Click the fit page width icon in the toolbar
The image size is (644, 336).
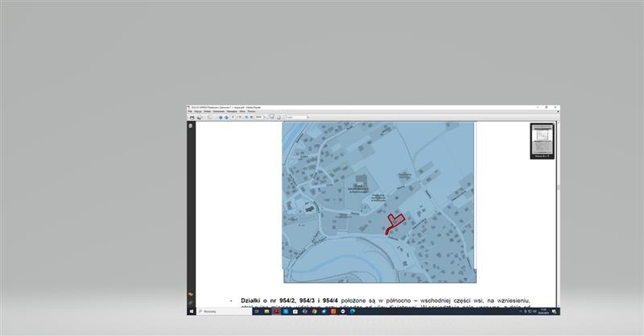click(x=272, y=117)
